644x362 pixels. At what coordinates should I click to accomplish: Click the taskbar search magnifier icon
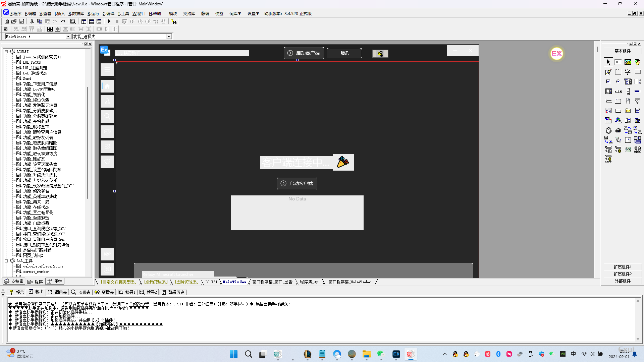pyautogui.click(x=248, y=354)
